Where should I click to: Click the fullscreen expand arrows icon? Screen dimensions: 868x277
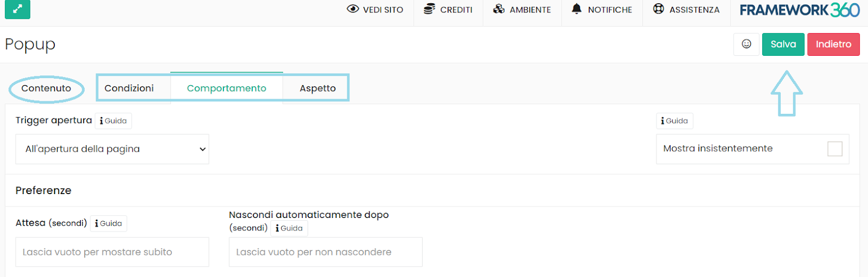pos(17,9)
